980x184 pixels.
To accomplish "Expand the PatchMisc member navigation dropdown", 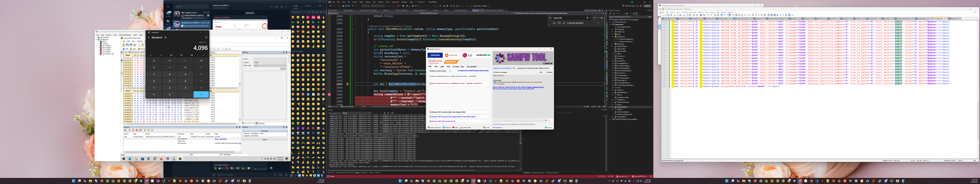I will coord(559,13).
